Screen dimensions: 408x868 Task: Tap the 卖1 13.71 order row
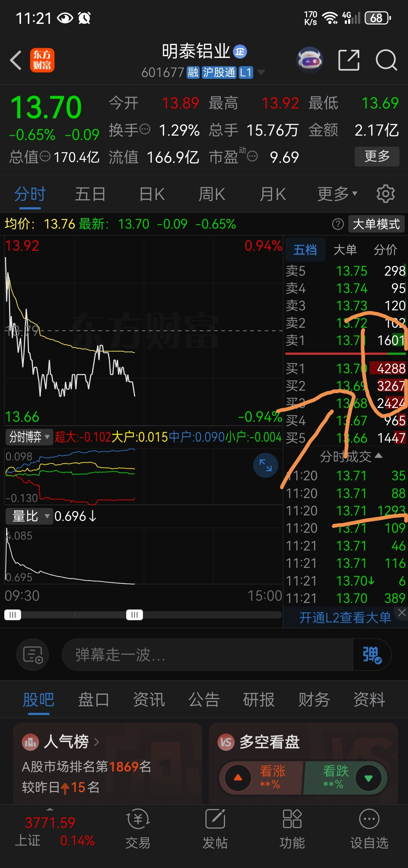345,340
